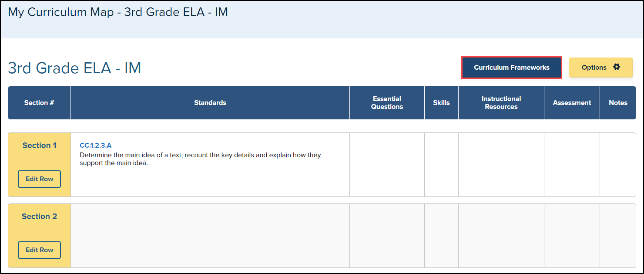Click the Section # column header
The height and width of the screenshot is (274, 644).
click(39, 103)
